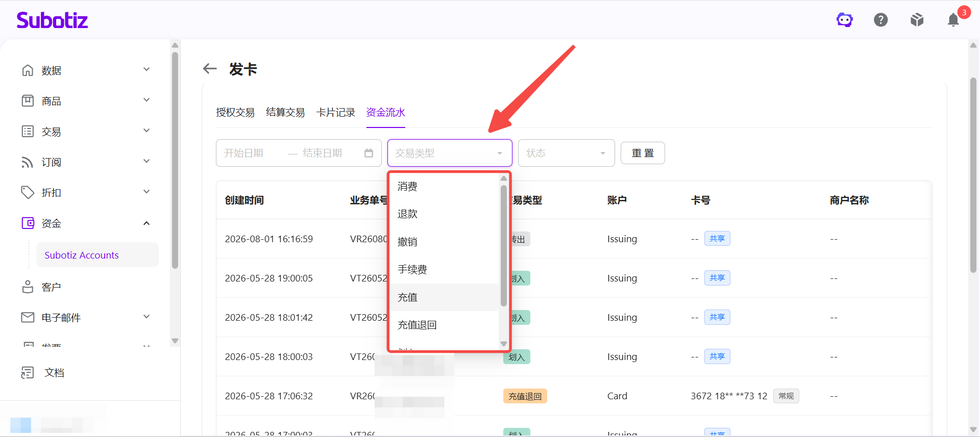980x437 pixels.
Task: Click the 账户 column header
Action: 617,200
